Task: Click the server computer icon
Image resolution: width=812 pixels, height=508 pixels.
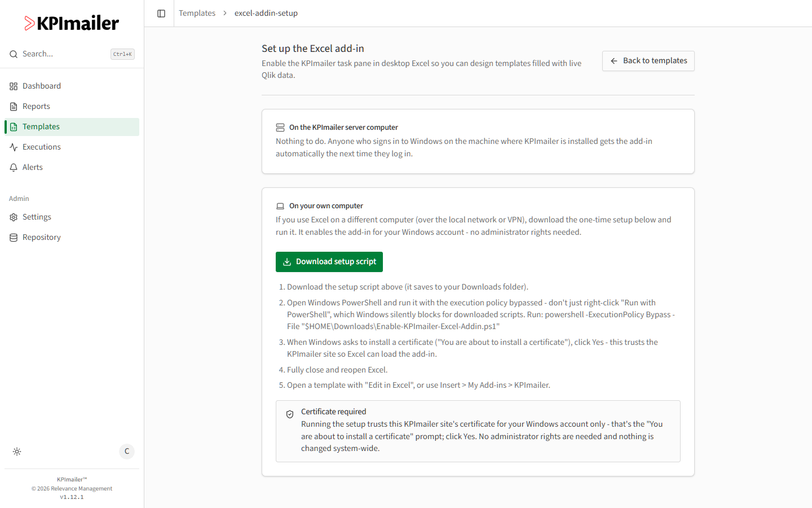Action: click(280, 128)
